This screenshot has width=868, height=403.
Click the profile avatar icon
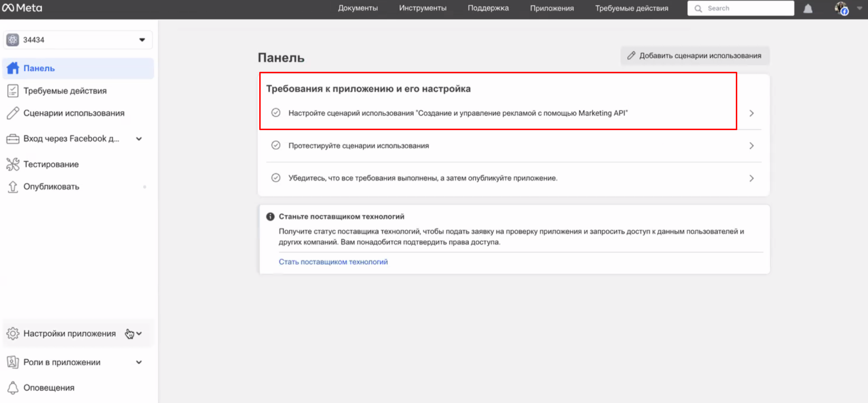pos(841,8)
